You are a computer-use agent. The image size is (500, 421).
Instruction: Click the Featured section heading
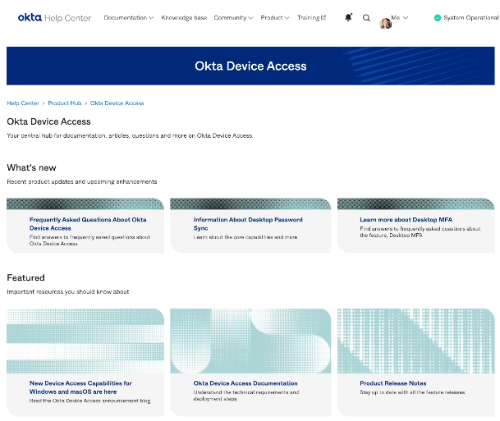tap(26, 278)
